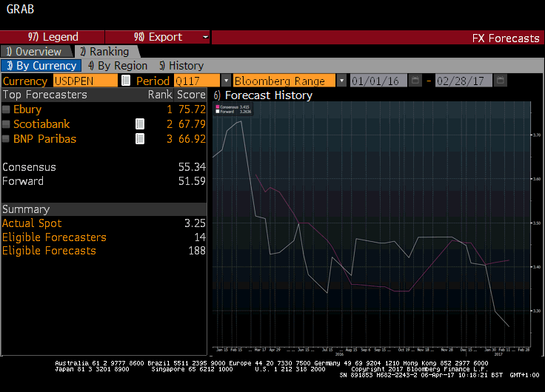The image size is (545, 392).
Task: Select the By Region sub-tab
Action: tap(118, 66)
